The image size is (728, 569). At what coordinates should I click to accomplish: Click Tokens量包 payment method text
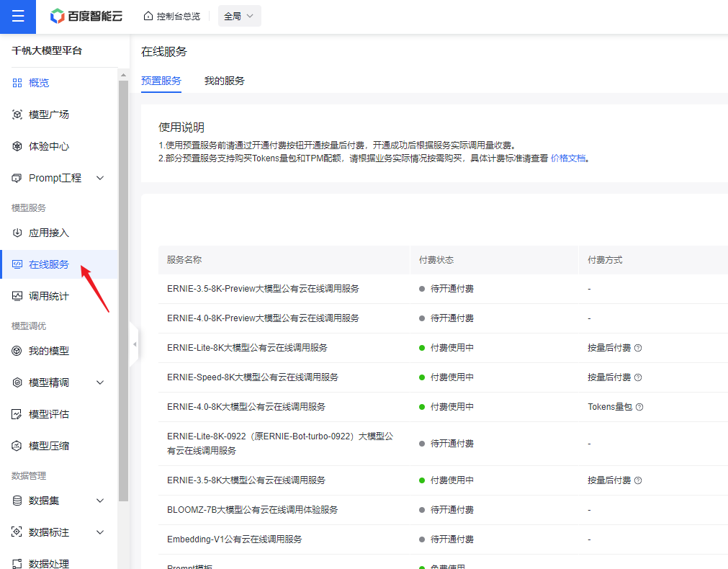[x=610, y=407]
